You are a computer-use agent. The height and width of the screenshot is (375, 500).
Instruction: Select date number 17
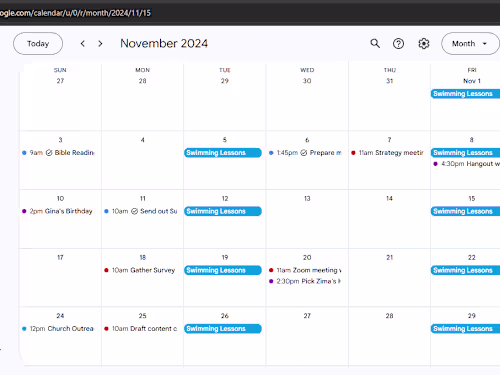(60, 258)
